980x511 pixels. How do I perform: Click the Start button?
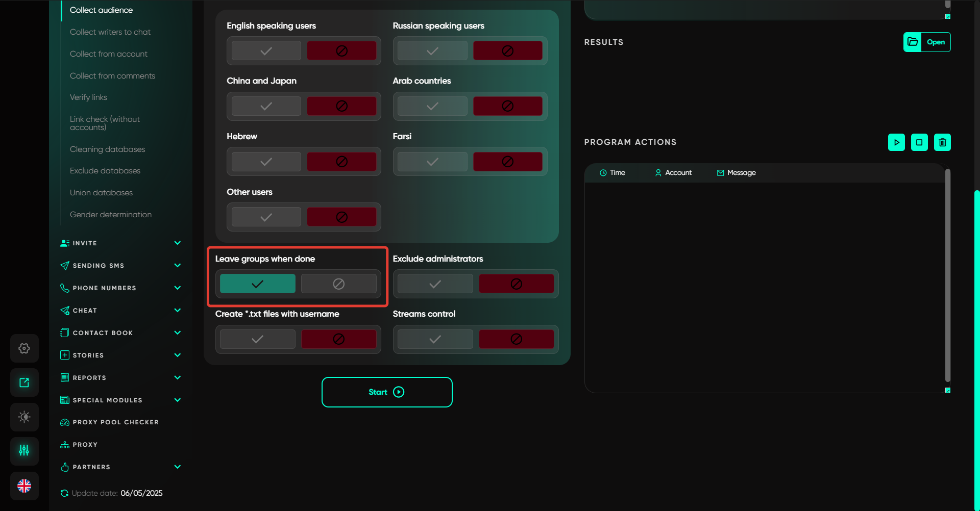[x=387, y=392]
